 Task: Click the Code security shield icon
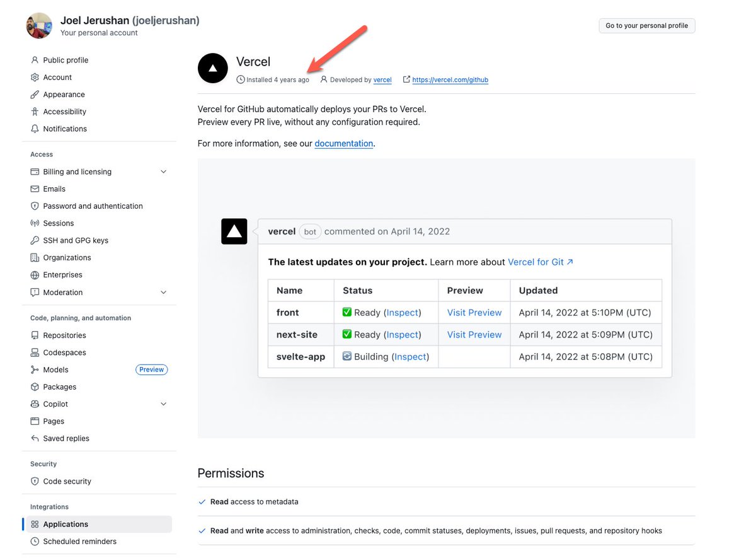pos(35,481)
